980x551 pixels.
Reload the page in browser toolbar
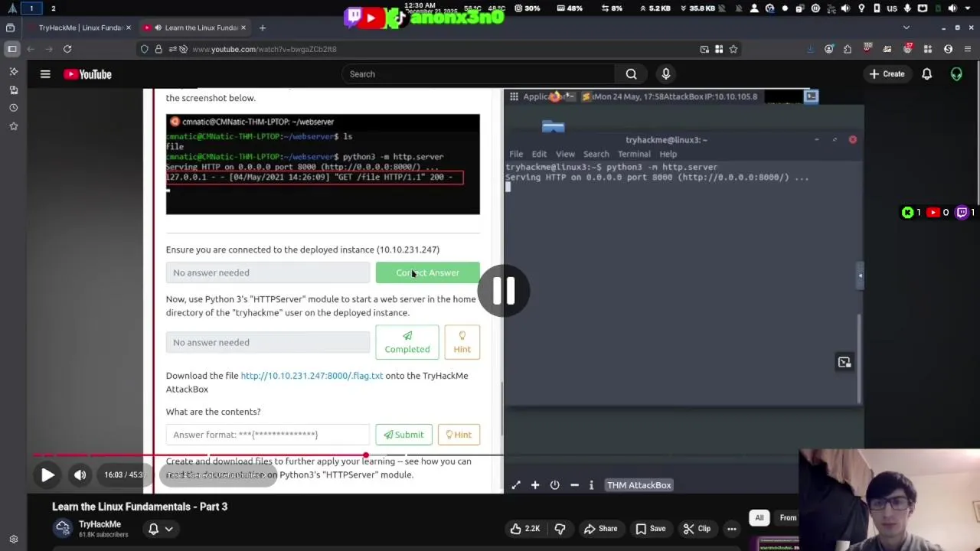tap(67, 49)
